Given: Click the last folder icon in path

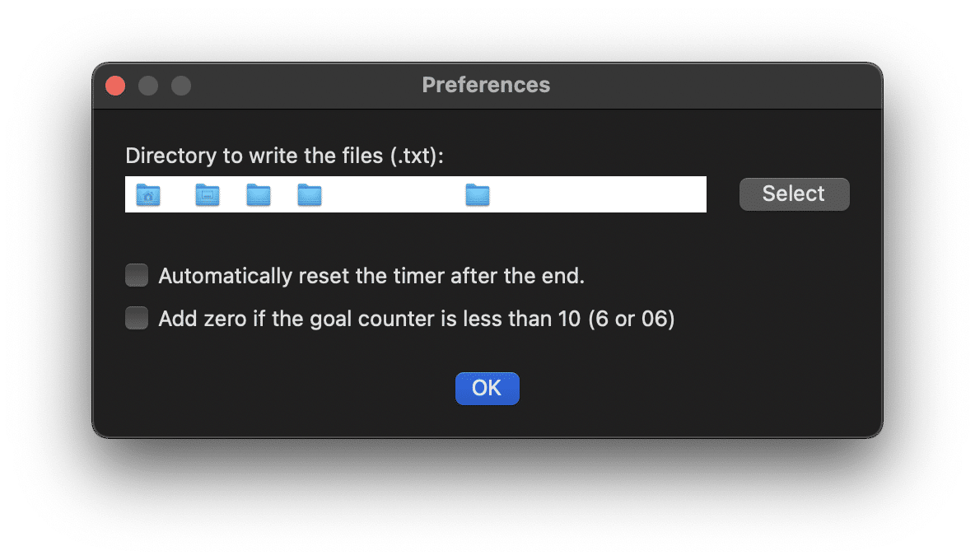Looking at the screenshot, I should coord(478,195).
